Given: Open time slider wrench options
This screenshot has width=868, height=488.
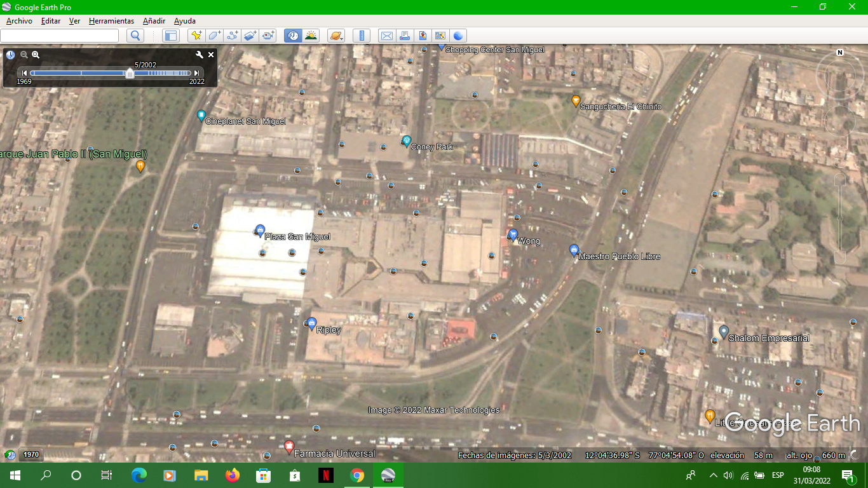Looking at the screenshot, I should coord(199,55).
